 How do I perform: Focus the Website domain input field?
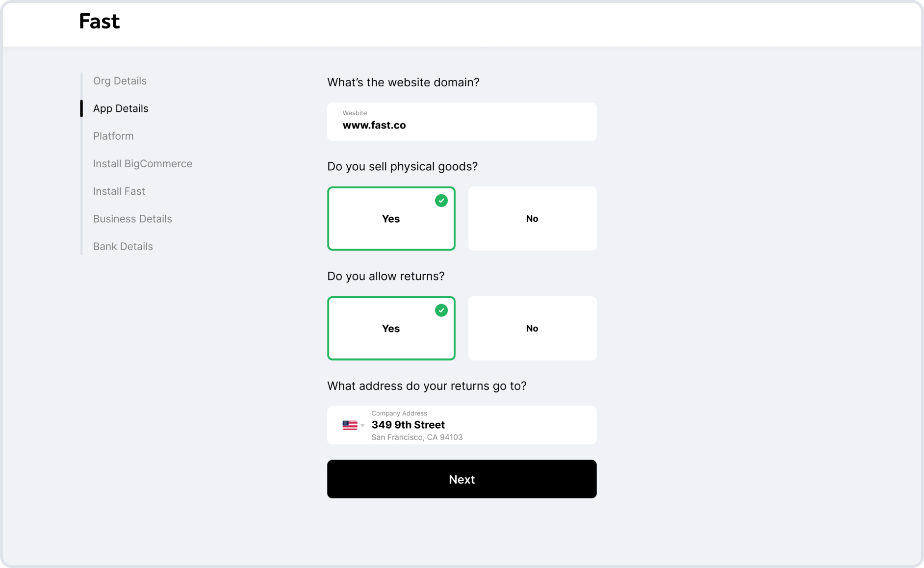tap(462, 122)
